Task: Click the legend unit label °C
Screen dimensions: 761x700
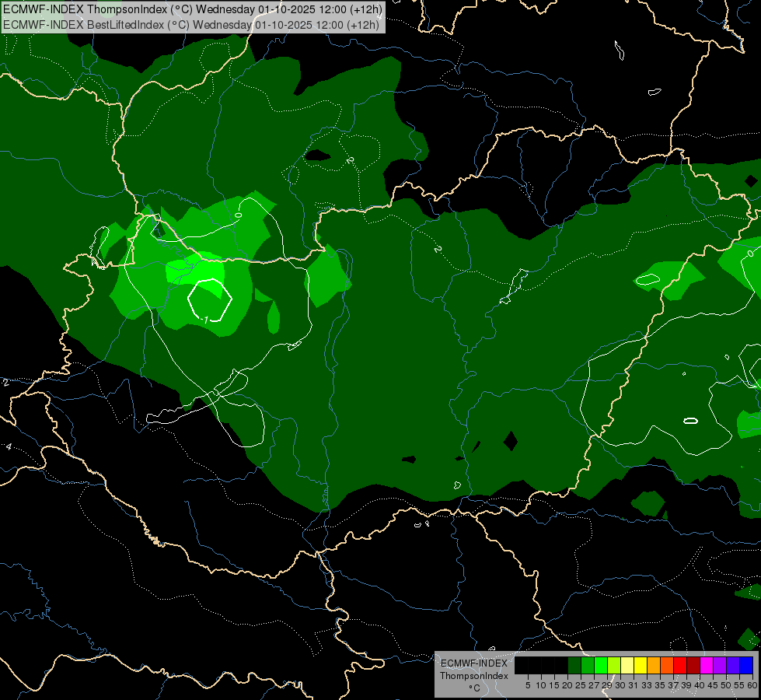Action: pos(475,688)
